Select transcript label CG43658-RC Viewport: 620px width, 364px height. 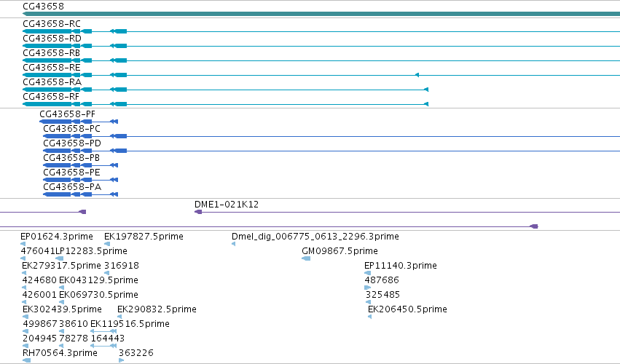coord(52,24)
